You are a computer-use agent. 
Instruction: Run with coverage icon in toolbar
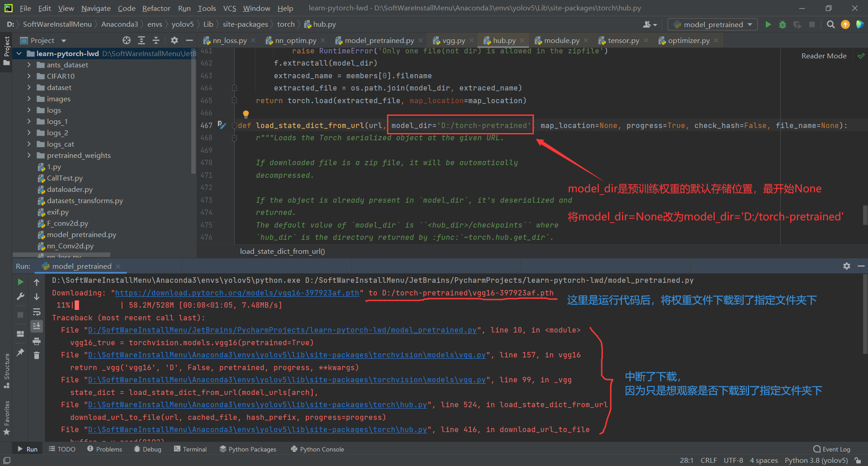point(797,24)
